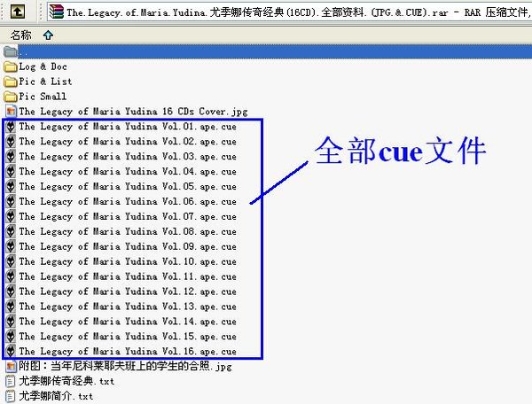Select file Maria Yudina Vol.07.ape.cue
The height and width of the screenshot is (404, 532).
coord(128,216)
